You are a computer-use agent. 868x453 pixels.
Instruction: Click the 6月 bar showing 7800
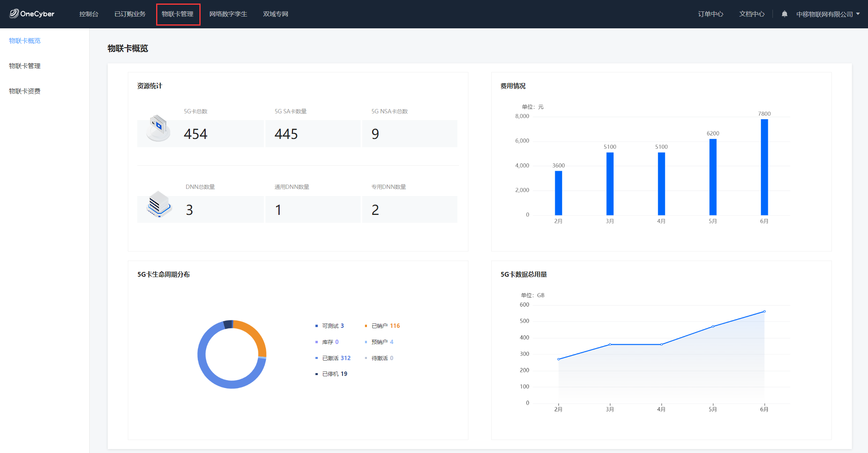pyautogui.click(x=764, y=167)
